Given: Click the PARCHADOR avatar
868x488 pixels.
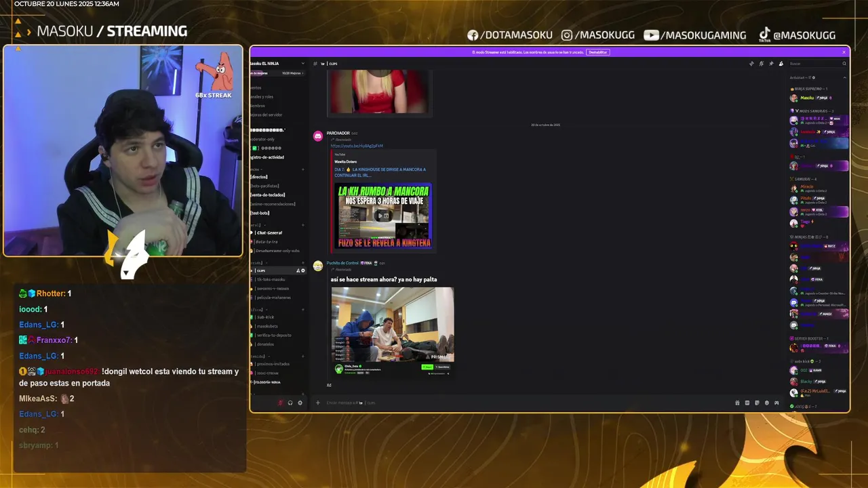Looking at the screenshot, I should pos(318,136).
